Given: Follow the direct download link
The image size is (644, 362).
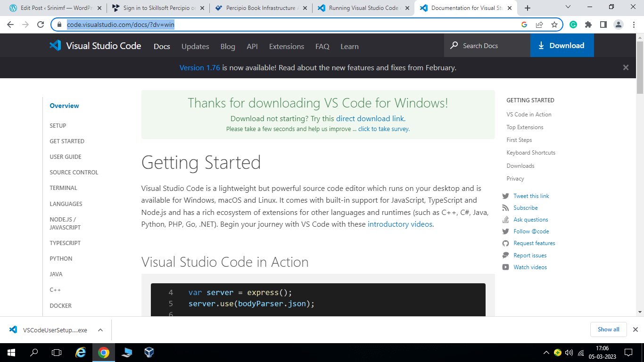Looking at the screenshot, I should pos(370,119).
